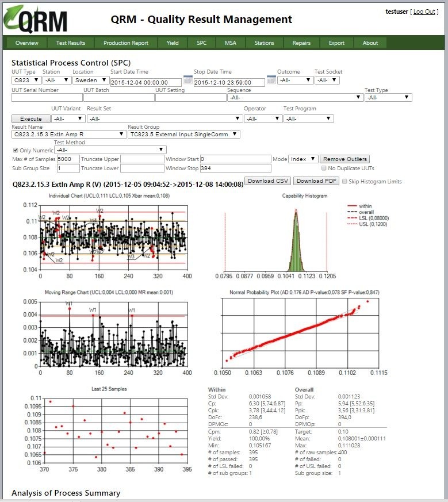Open the Mode dropdown showing Index
Image resolution: width=448 pixels, height=502 pixels.
303,159
